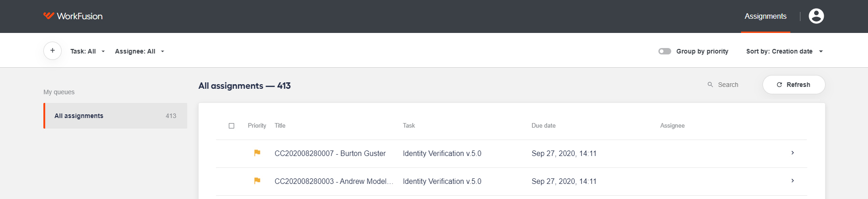Toggle Group by priority switch
This screenshot has width=868, height=199.
point(664,51)
